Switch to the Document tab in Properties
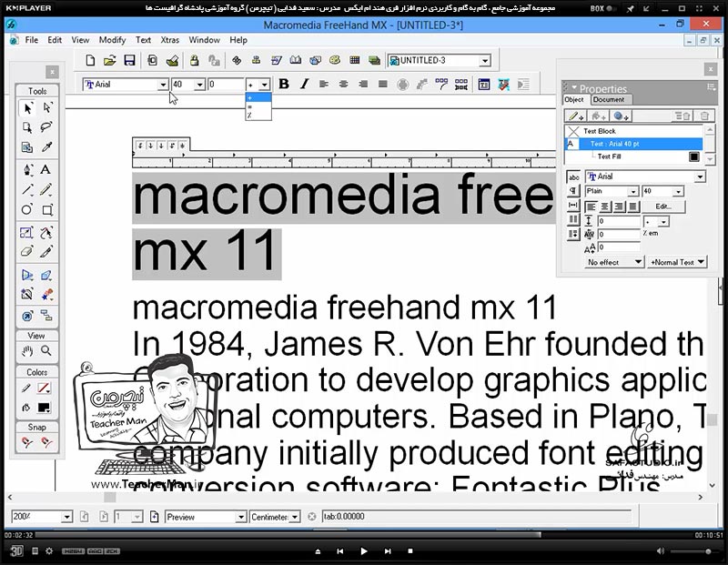The width and height of the screenshot is (728, 565). (x=608, y=100)
